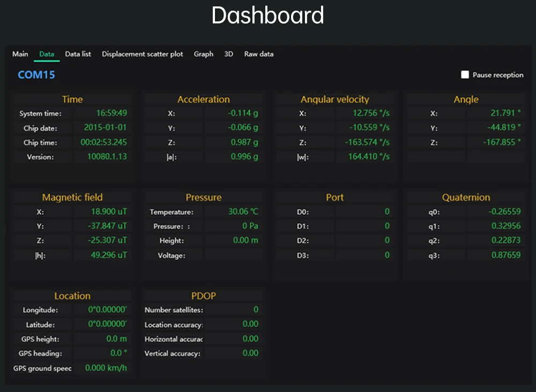Click the COM15 port label

point(36,75)
